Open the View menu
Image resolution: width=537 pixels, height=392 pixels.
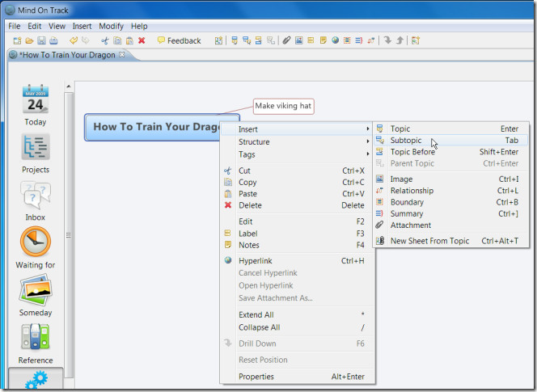57,26
